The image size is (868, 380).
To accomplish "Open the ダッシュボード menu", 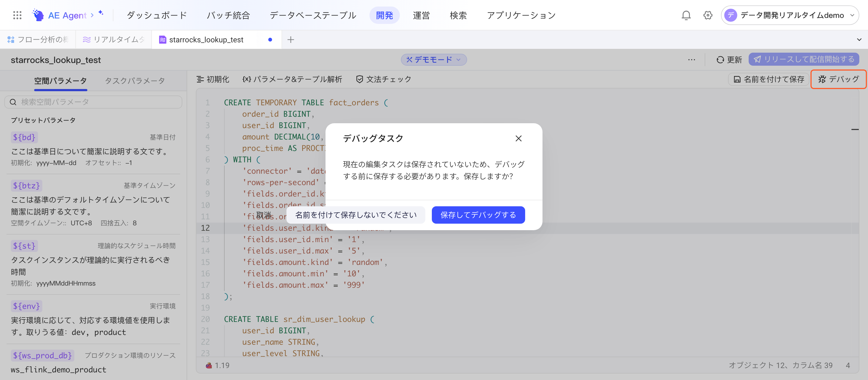I will click(157, 15).
